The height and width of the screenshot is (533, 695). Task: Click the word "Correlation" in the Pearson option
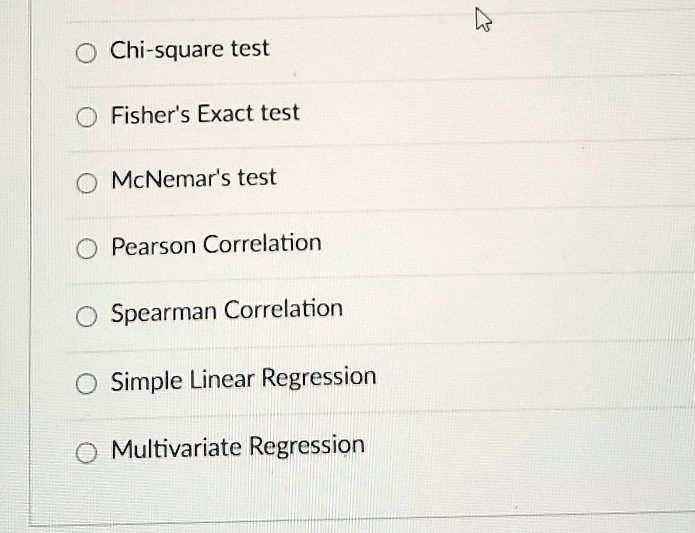point(262,243)
